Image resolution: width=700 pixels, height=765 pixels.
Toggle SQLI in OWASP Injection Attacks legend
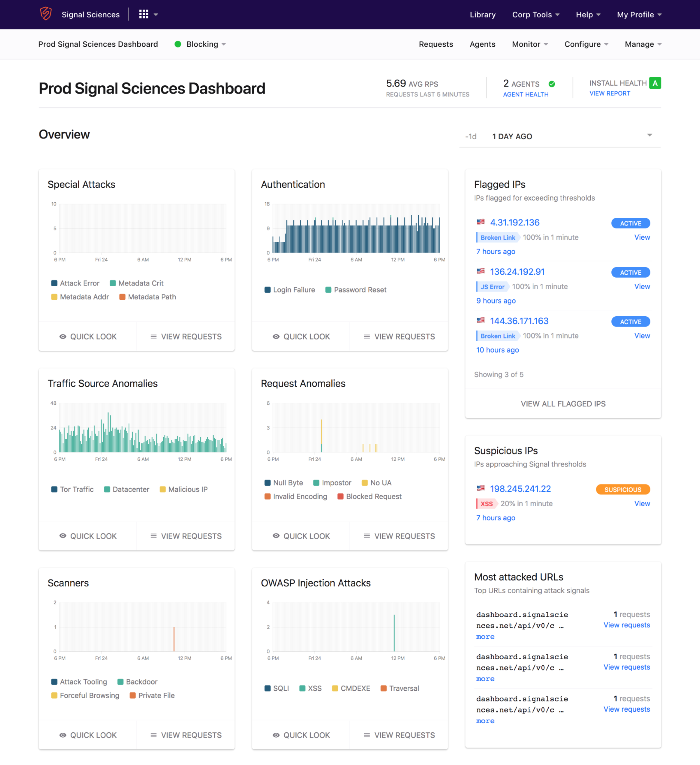276,688
